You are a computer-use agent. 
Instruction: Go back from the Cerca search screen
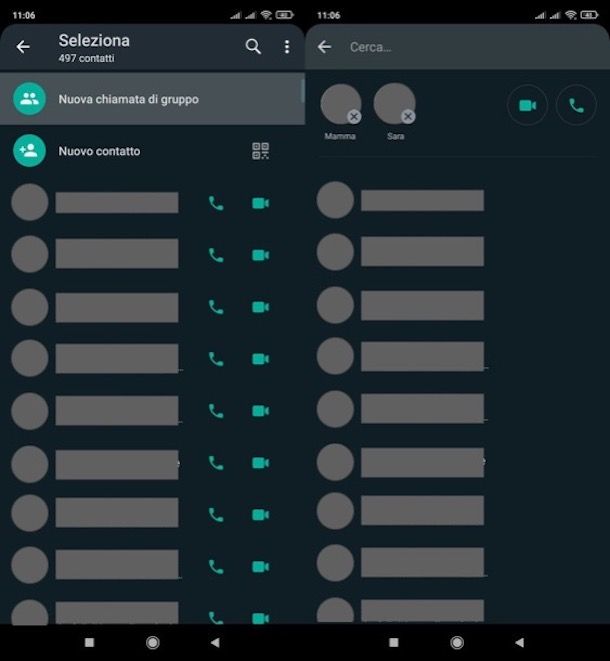(x=324, y=46)
